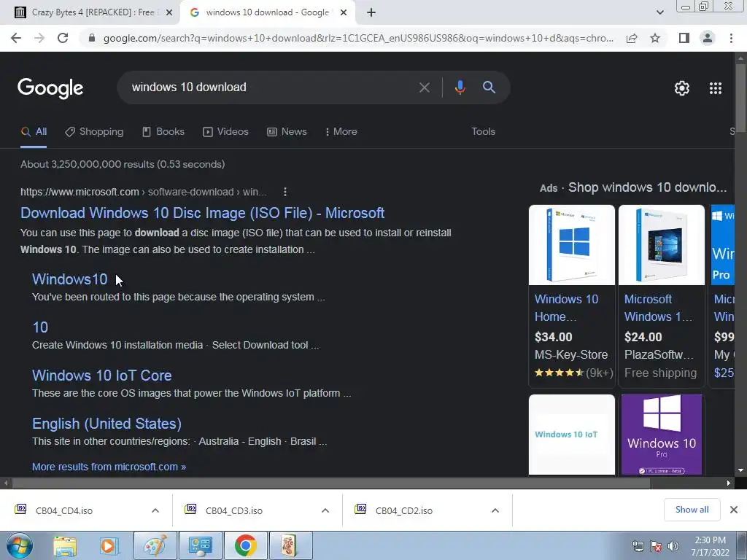Click the purple Windows 10 Pro thumbnail
This screenshot has height=560, width=747.
pyautogui.click(x=661, y=435)
